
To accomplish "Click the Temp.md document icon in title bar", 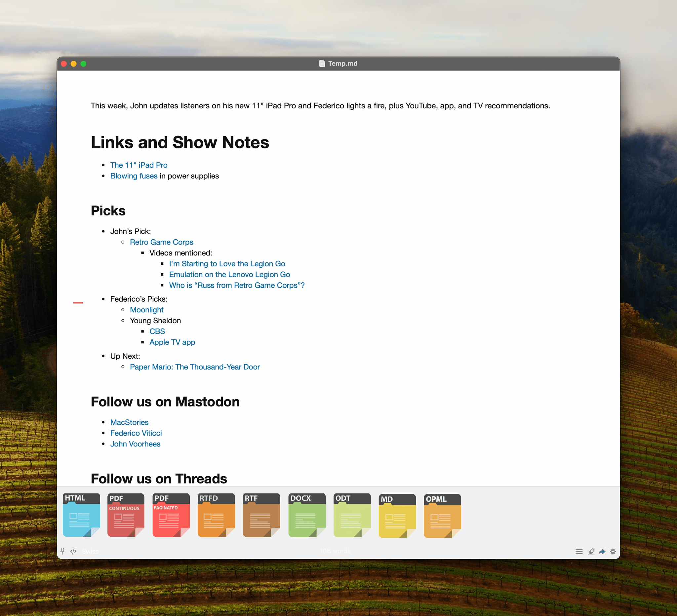I will [322, 63].
